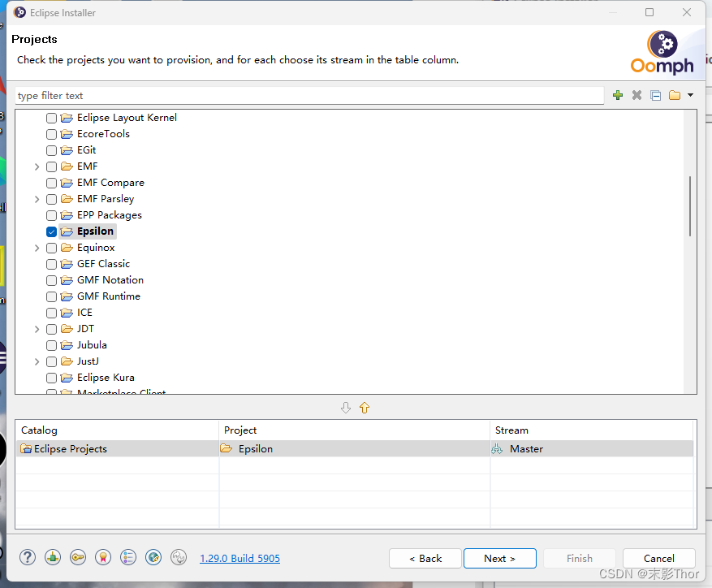Check the ICE checkbox
Viewport: 712px width, 588px height.
coord(51,313)
